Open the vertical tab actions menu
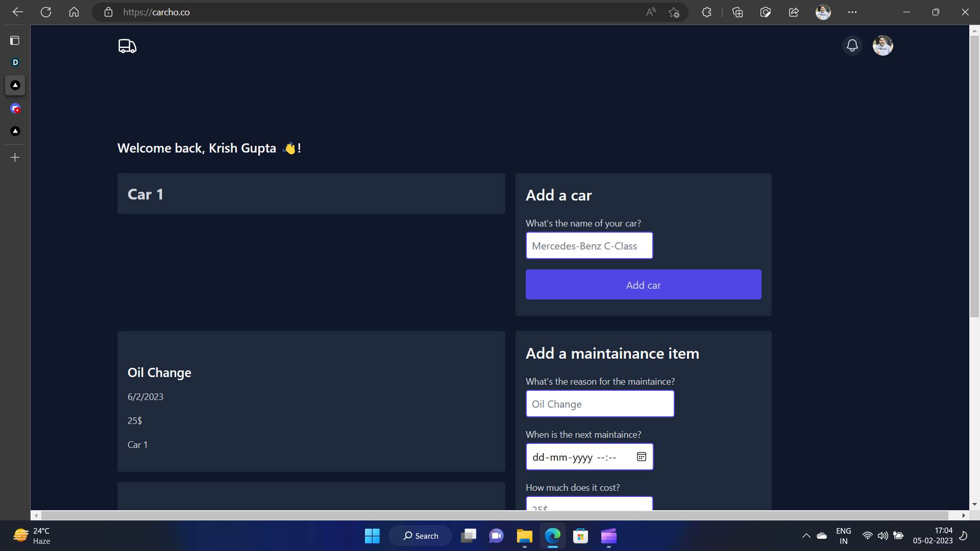The width and height of the screenshot is (980, 551). pyautogui.click(x=15, y=40)
